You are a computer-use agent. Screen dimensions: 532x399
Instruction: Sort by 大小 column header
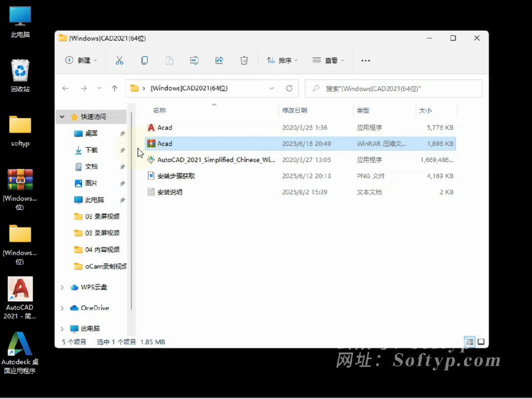[425, 110]
